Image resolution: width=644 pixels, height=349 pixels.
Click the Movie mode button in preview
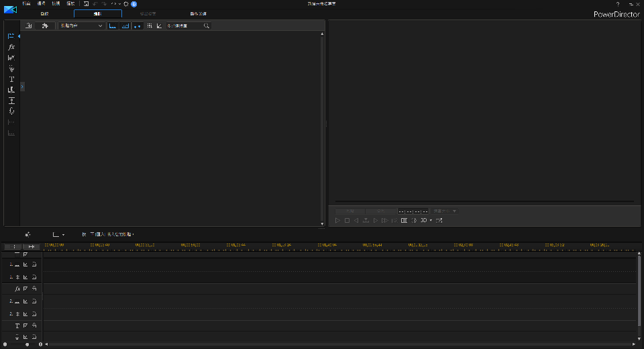click(x=381, y=211)
